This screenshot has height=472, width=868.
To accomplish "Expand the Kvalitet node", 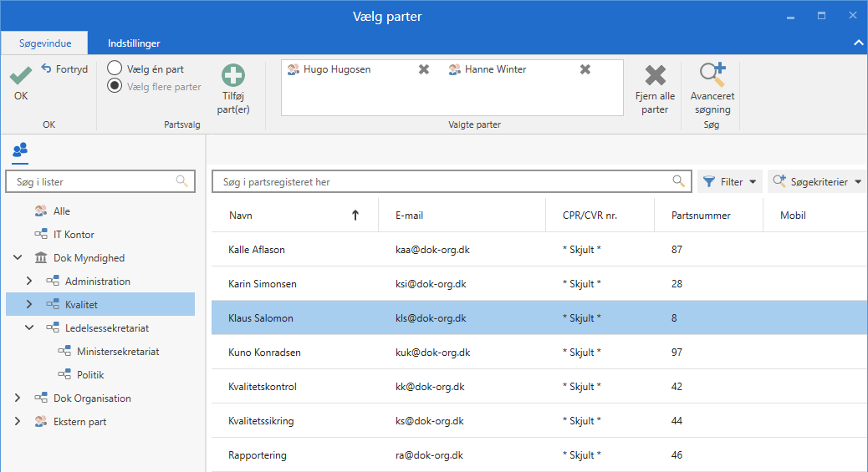I will (x=29, y=304).
